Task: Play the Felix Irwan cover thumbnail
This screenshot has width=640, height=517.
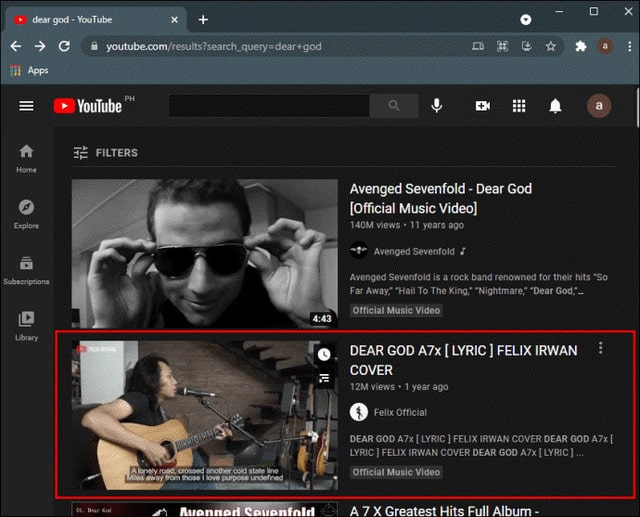Action: (204, 415)
